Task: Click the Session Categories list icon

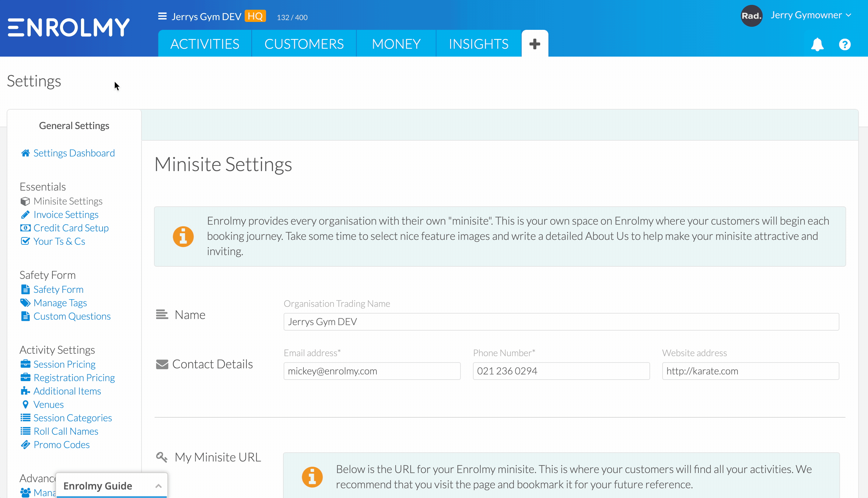Action: coord(25,418)
